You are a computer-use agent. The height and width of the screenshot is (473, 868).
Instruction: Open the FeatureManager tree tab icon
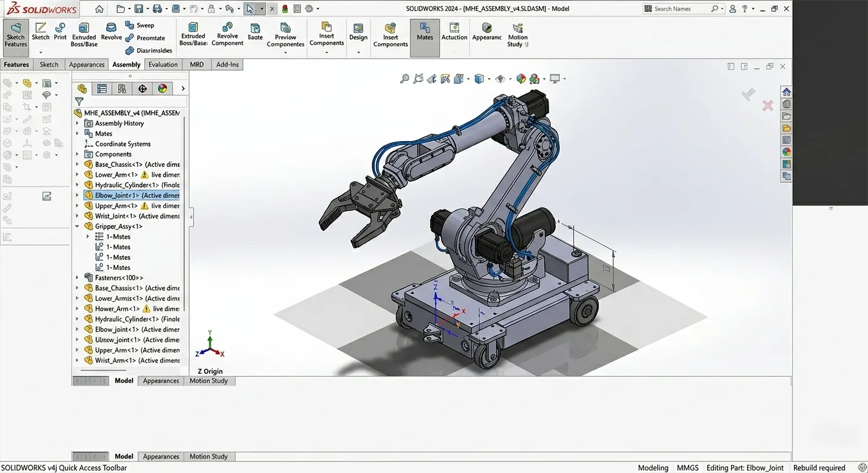82,89
